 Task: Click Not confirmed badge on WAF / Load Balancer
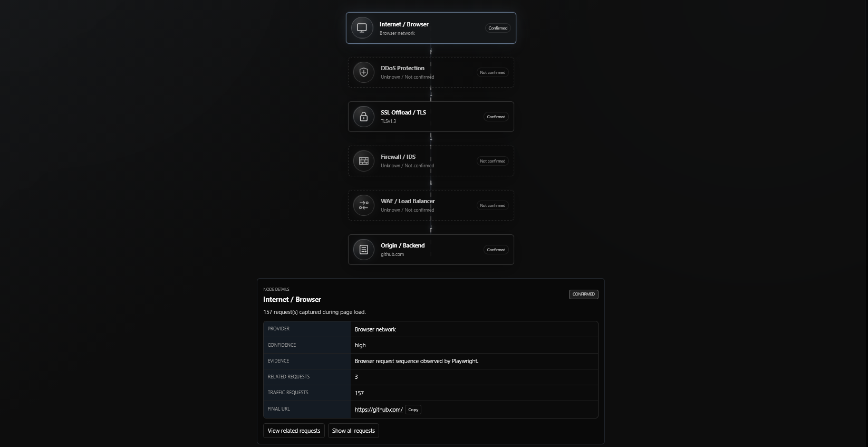pyautogui.click(x=493, y=205)
